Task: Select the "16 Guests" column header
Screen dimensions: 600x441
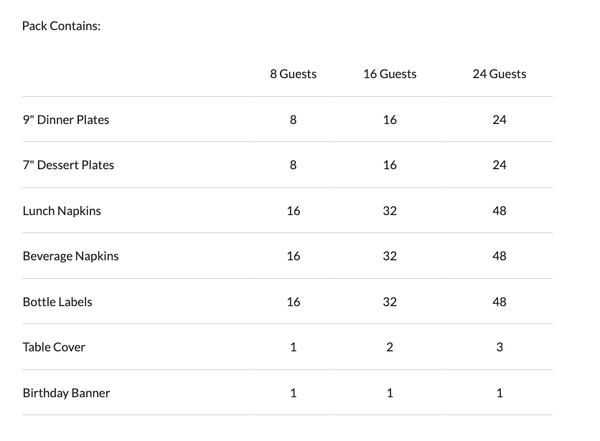Action: coord(390,74)
